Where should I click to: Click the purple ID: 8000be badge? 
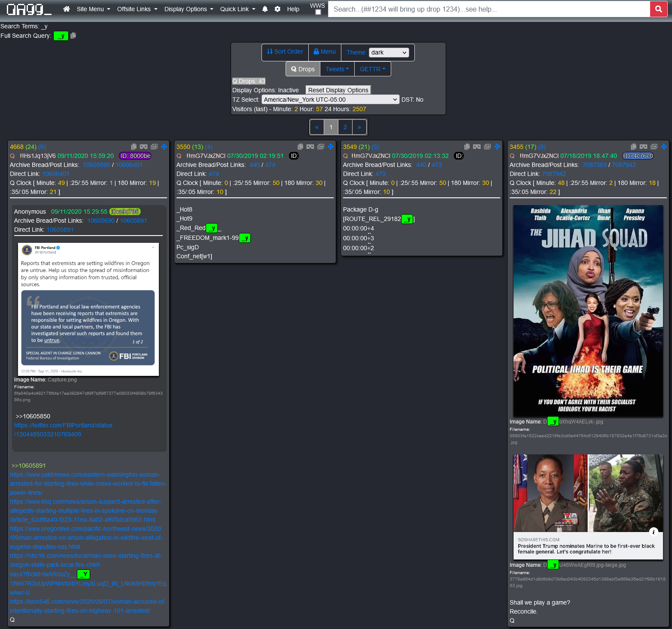(x=135, y=156)
